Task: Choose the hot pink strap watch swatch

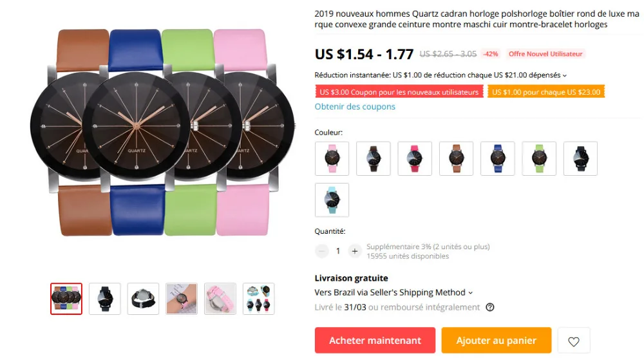Action: pos(415,158)
